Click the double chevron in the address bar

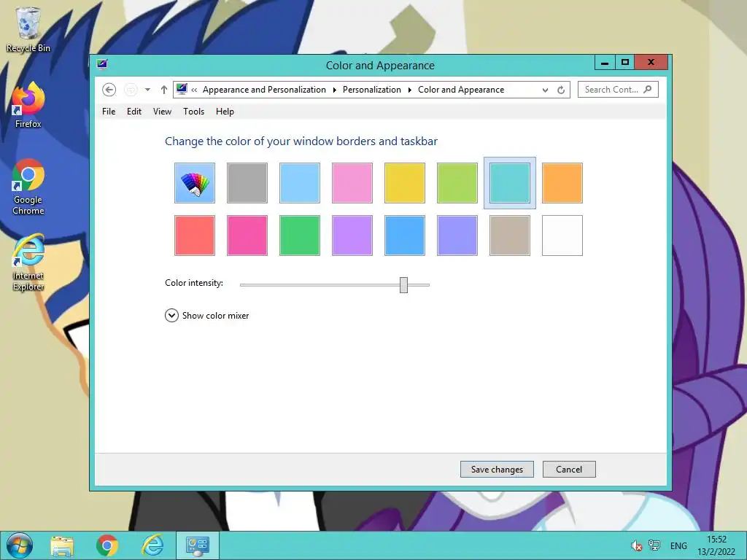coord(194,90)
